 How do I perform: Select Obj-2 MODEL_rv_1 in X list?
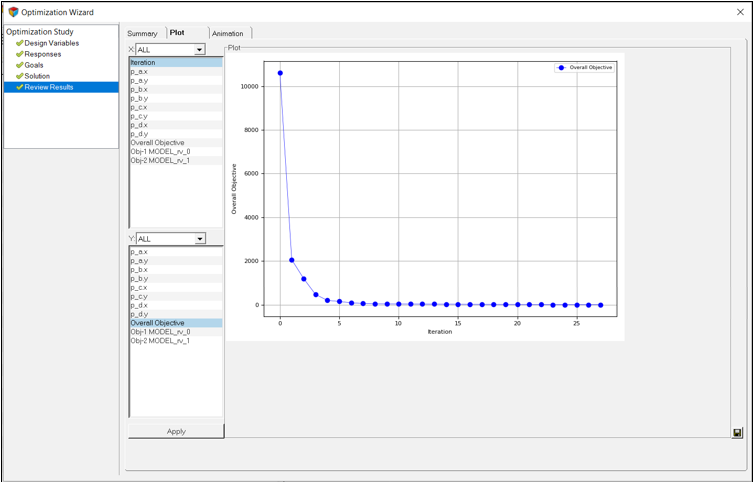160,160
